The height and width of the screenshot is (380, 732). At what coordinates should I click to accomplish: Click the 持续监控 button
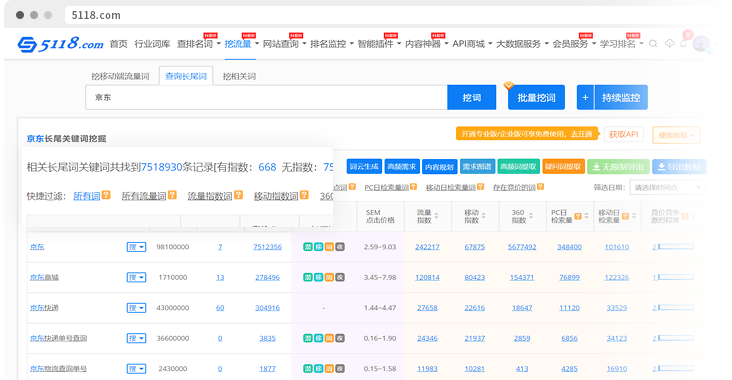621,98
